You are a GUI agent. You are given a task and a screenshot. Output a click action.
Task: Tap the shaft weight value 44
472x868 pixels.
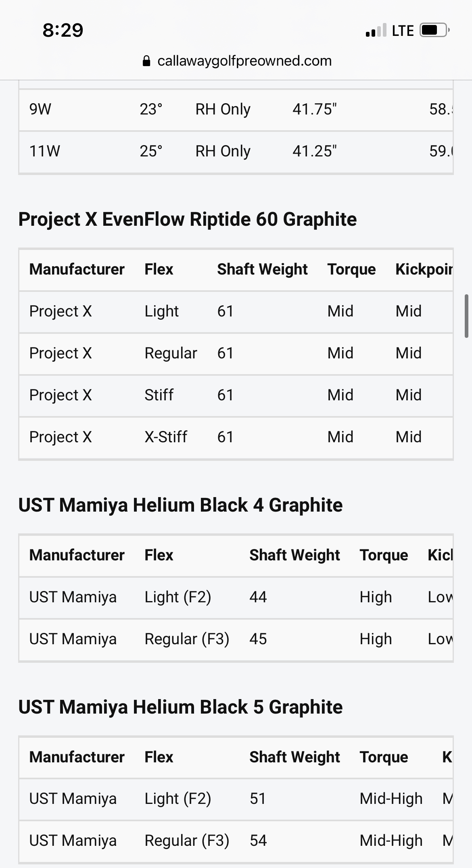pyautogui.click(x=258, y=597)
